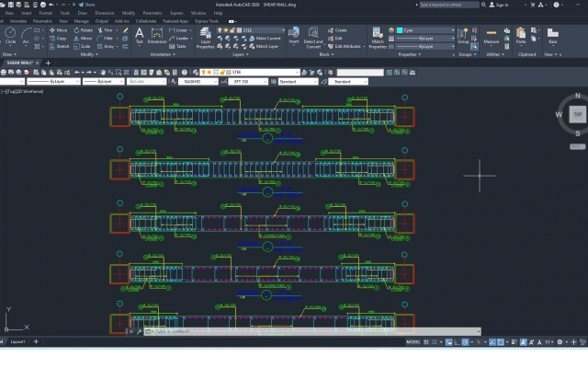Screen dimensions: 588x368
Task: Open the NASKHD text style dropdown
Action: 198,82
